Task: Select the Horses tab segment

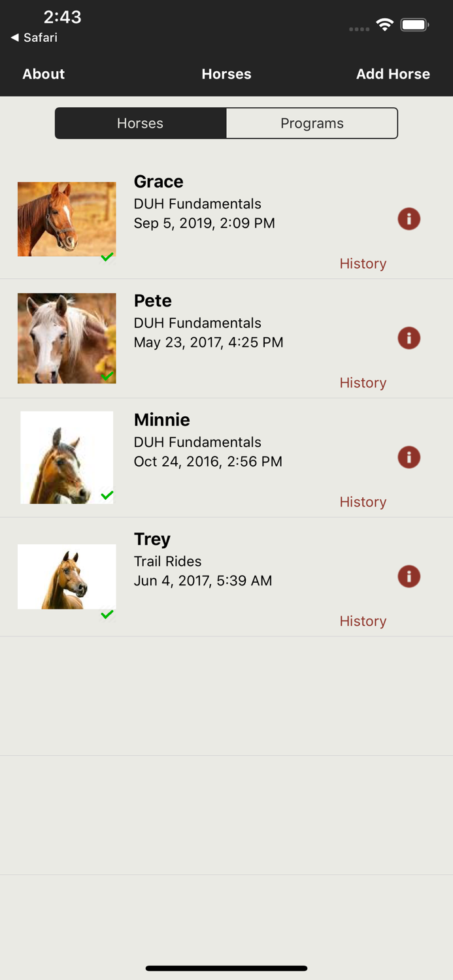Action: tap(141, 123)
